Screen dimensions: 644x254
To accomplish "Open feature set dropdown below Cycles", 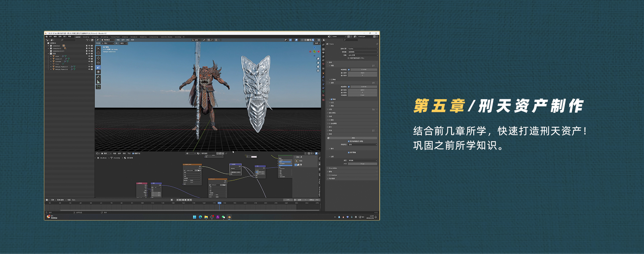I will [363, 52].
